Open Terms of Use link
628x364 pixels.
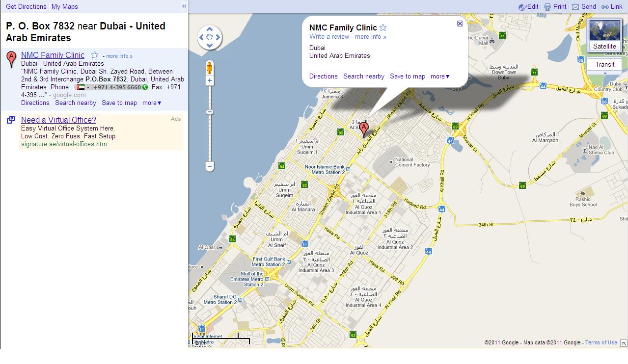coord(601,342)
